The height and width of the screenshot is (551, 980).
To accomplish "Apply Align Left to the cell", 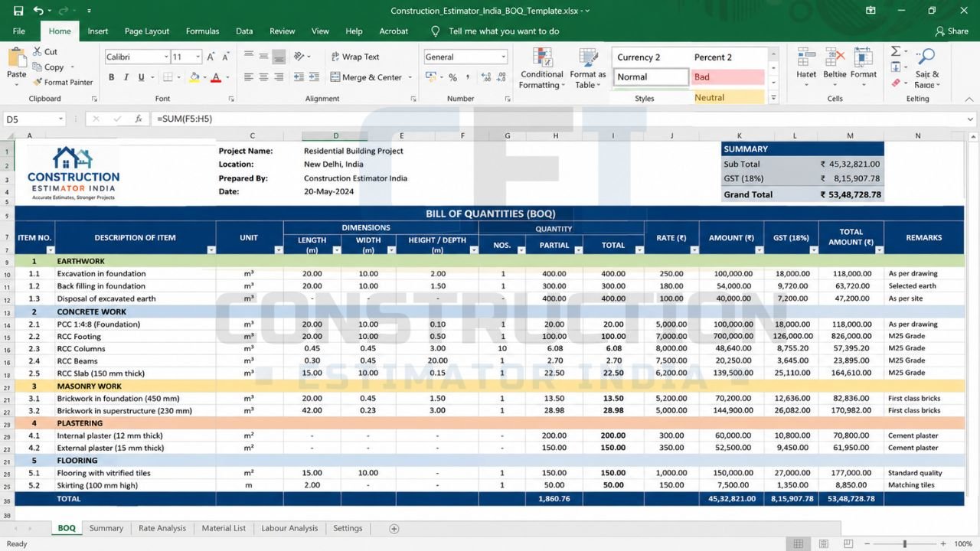I will [249, 77].
